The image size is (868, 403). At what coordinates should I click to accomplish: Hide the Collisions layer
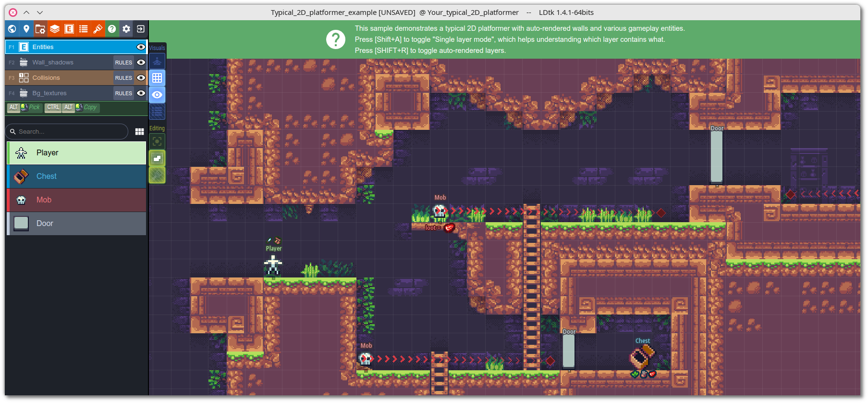coord(141,78)
